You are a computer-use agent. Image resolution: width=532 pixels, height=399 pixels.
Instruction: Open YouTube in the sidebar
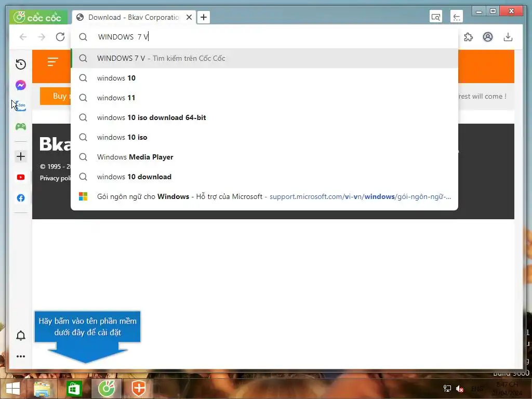click(x=21, y=177)
